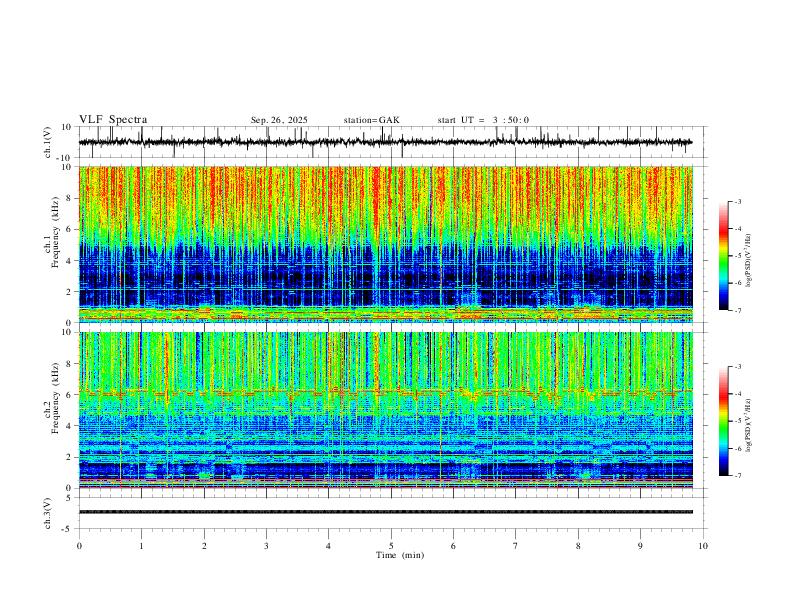This screenshot has width=792, height=612.
Task: Click "-3" label on ch.1 colorbar
Action: pyautogui.click(x=737, y=201)
